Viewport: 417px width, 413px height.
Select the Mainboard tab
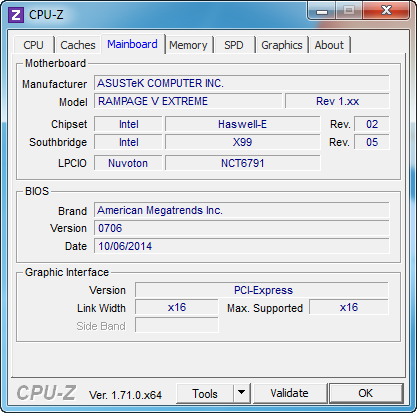132,44
